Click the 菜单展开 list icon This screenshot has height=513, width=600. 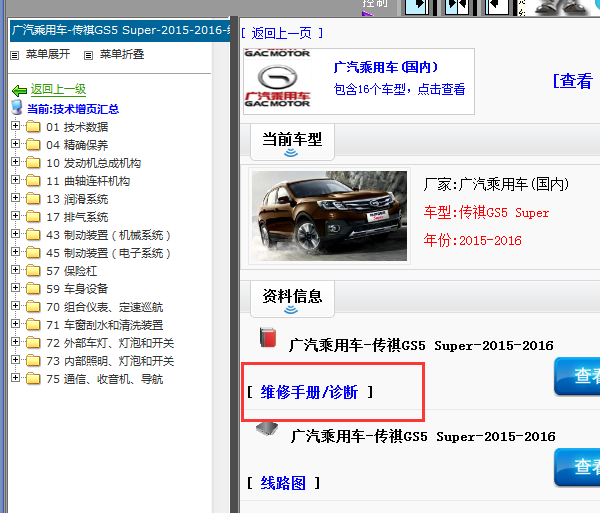pos(15,55)
